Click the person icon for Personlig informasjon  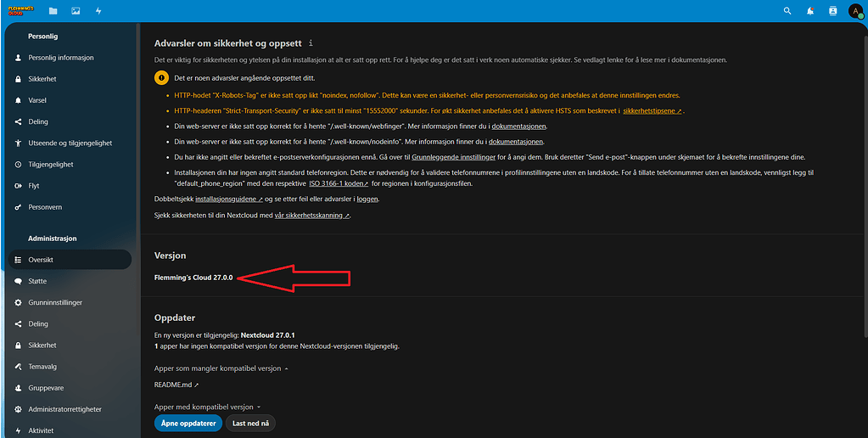18,58
